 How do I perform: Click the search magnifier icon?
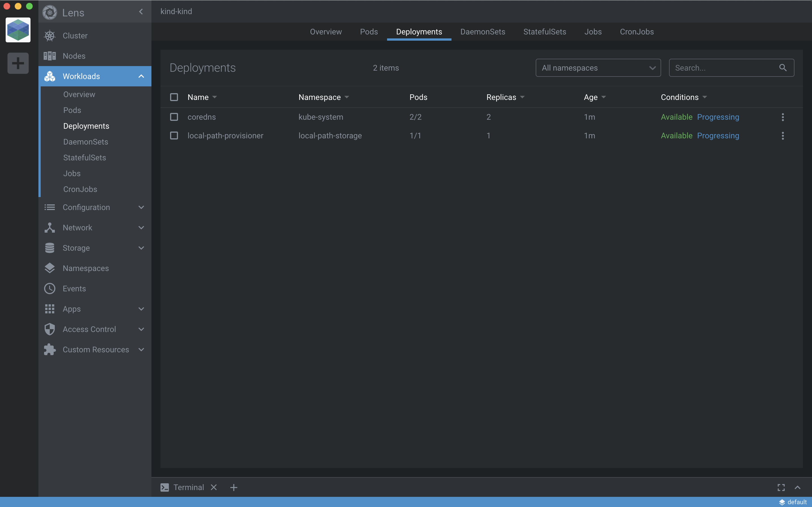click(x=783, y=67)
